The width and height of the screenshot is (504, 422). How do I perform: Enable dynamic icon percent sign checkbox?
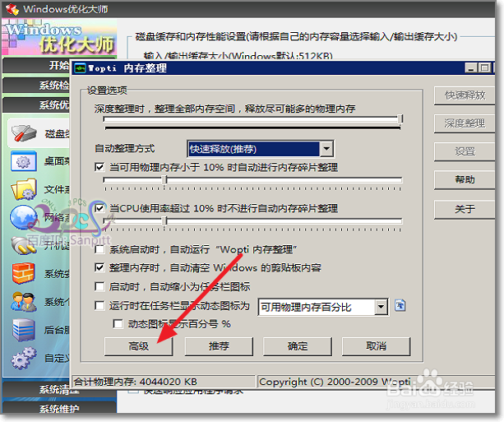[x=118, y=323]
